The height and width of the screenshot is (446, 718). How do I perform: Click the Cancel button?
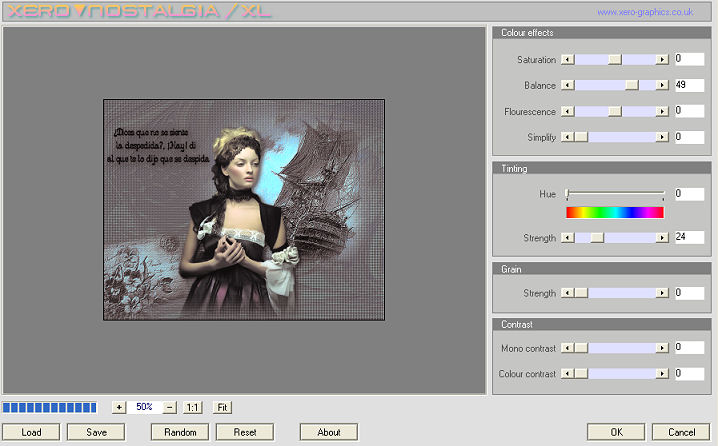pos(681,432)
